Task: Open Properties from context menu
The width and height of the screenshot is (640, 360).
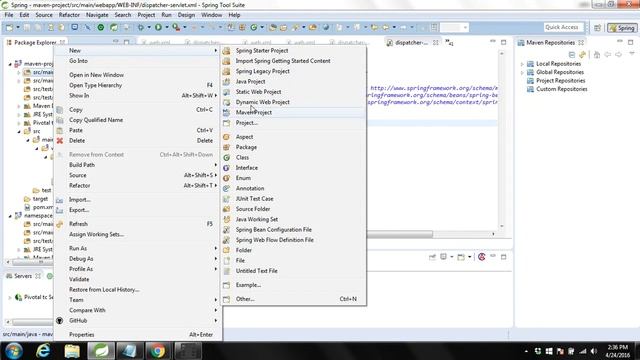Action: click(x=138, y=334)
